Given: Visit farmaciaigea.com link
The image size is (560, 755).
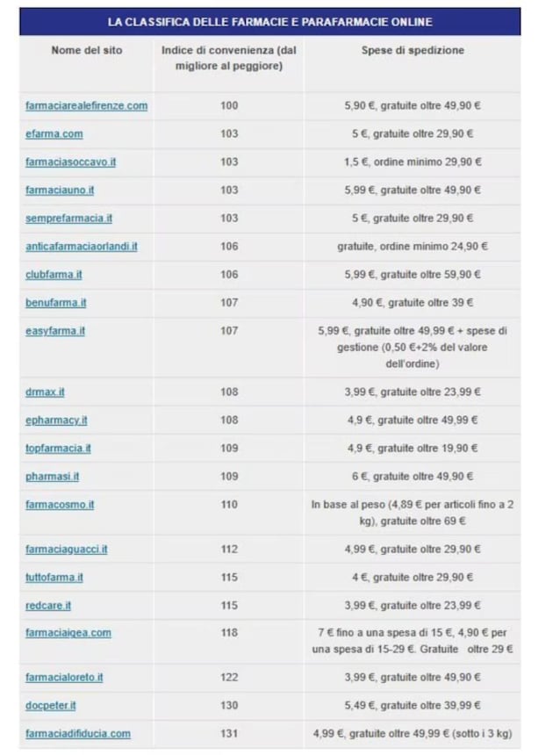Looking at the screenshot, I should pyautogui.click(x=68, y=633).
